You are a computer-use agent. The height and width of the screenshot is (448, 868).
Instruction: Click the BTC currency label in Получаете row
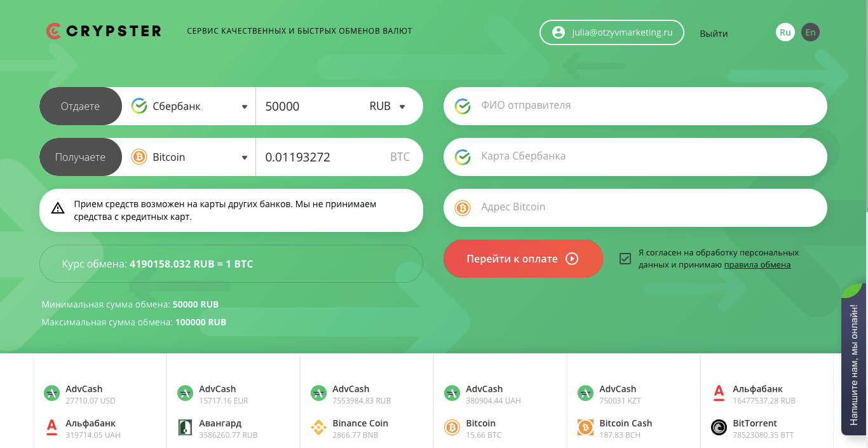[x=400, y=157]
